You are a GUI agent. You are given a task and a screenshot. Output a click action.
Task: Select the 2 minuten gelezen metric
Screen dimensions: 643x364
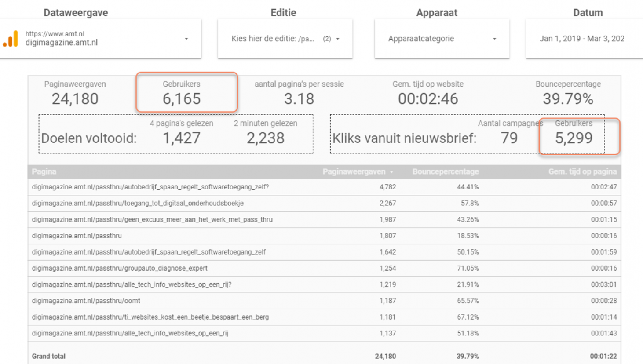click(x=265, y=133)
